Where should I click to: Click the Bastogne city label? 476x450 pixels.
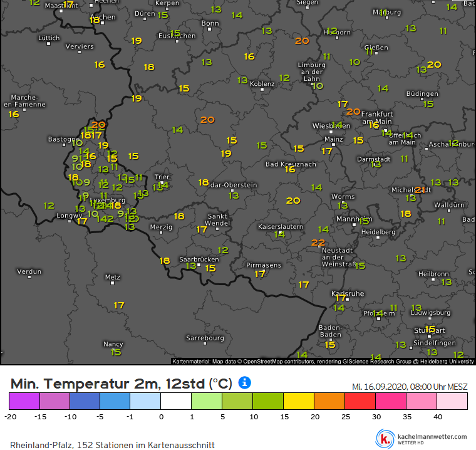point(64,140)
